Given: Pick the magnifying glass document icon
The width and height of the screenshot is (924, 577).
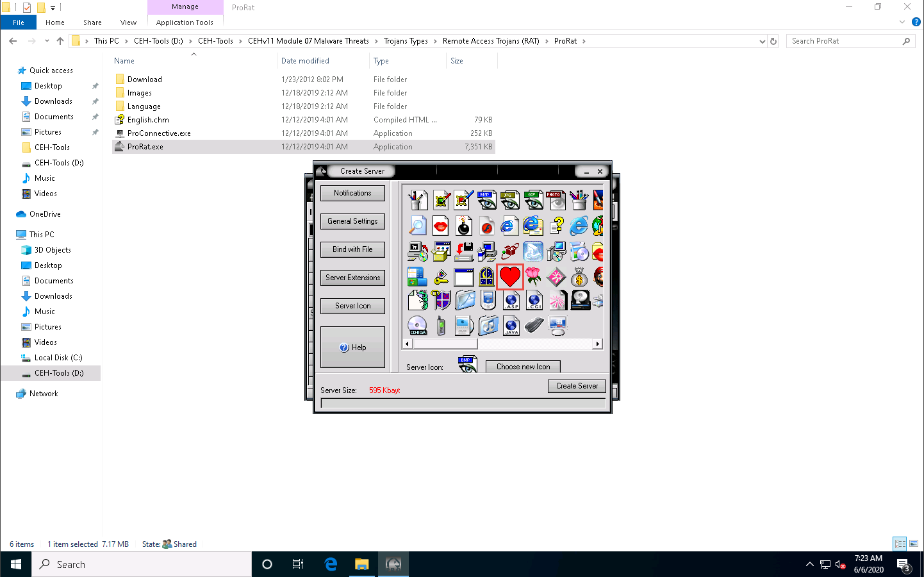Looking at the screenshot, I should tap(418, 226).
